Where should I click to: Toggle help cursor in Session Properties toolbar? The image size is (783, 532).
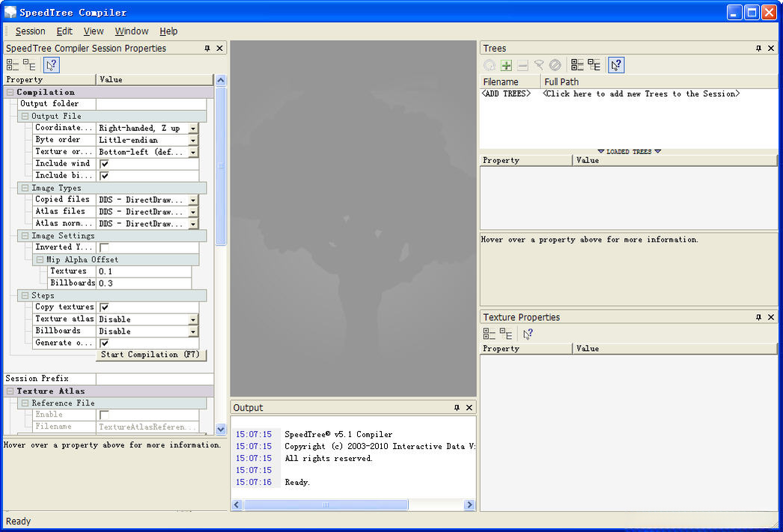tap(52, 65)
